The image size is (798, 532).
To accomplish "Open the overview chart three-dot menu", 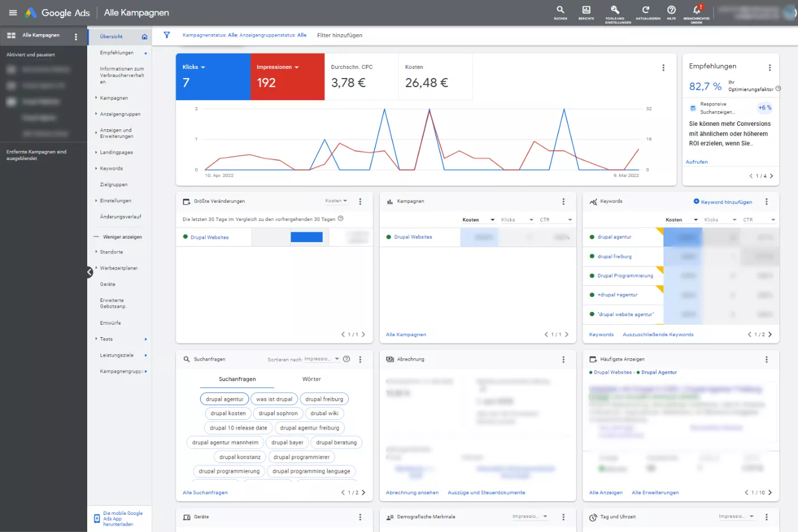I will 663,68.
